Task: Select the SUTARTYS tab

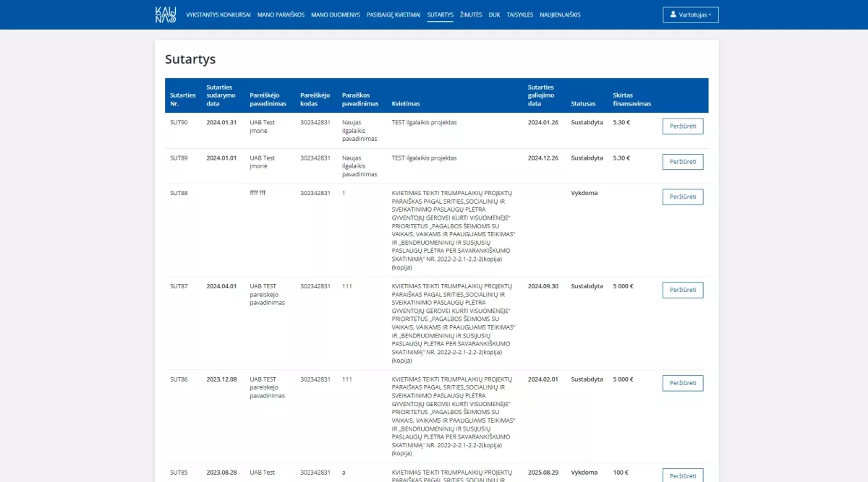Action: 440,14
